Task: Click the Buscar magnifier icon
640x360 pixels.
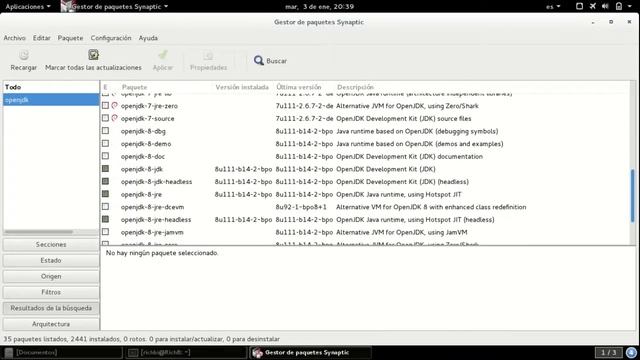Action: (258, 61)
